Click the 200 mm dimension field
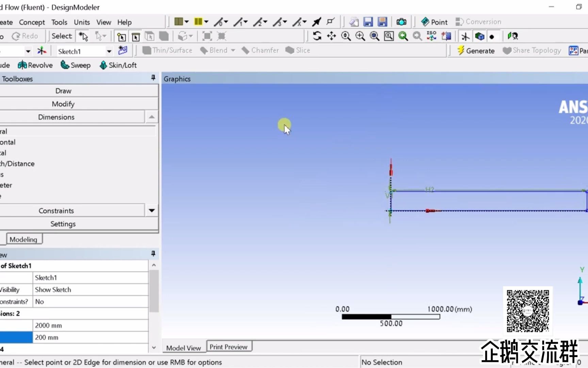Screen dimensions: 588x368 tap(91, 337)
